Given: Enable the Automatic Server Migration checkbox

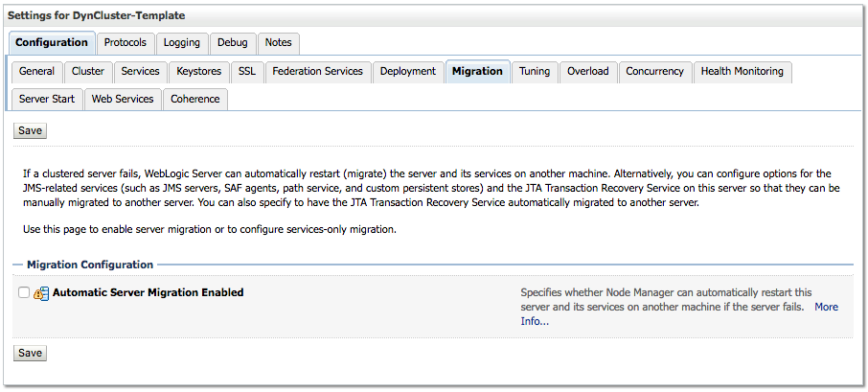Looking at the screenshot, I should pyautogui.click(x=24, y=293).
